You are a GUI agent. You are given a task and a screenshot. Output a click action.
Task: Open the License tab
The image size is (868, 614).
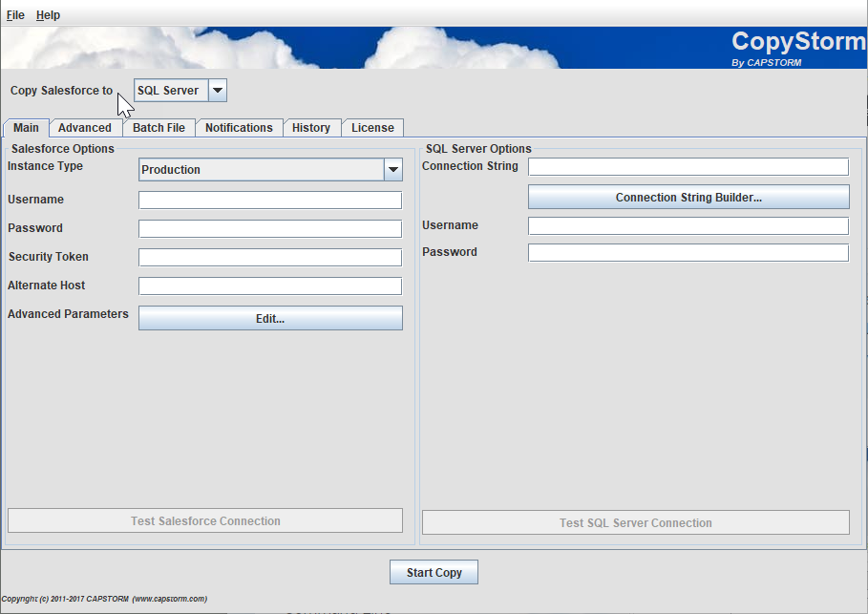click(x=372, y=128)
